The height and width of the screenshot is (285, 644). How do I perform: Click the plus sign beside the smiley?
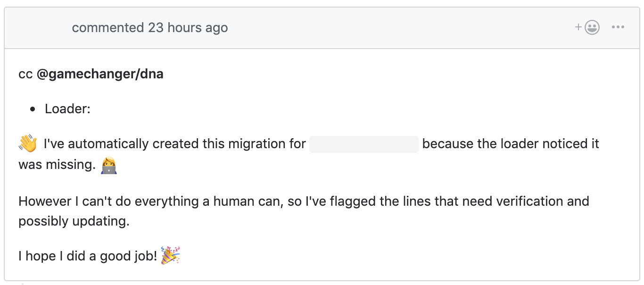579,28
